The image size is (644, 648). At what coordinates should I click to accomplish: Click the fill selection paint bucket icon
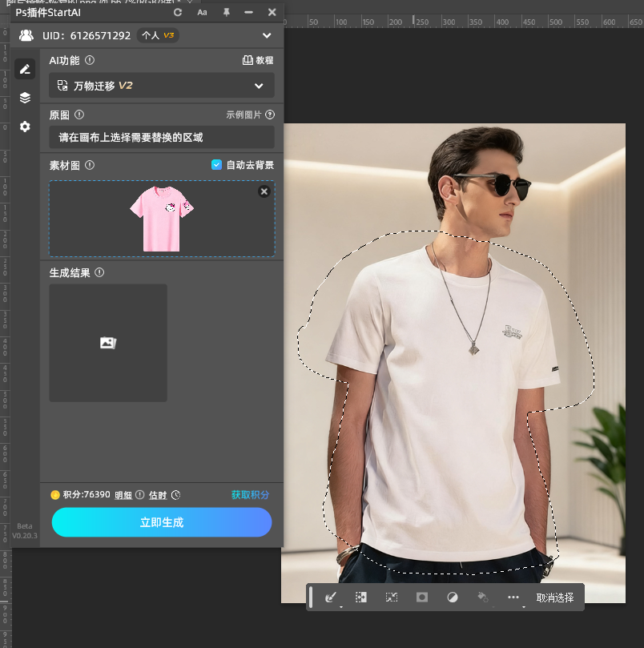tap(483, 598)
